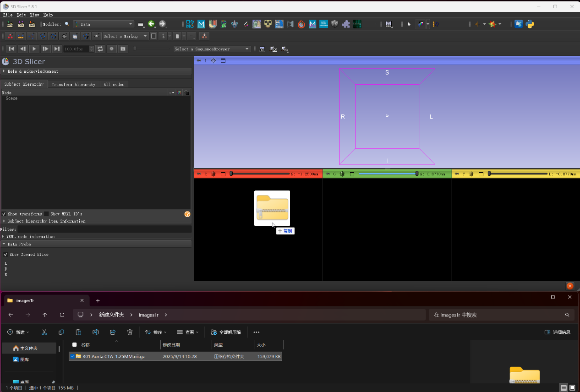
Task: Open the Python console
Action: (530, 24)
